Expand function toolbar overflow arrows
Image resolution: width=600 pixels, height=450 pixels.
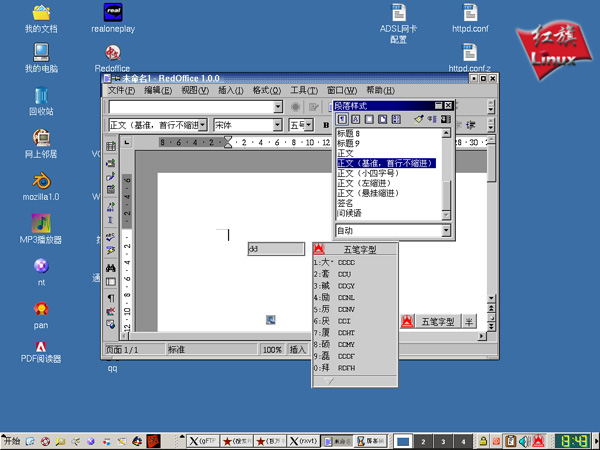click(491, 107)
